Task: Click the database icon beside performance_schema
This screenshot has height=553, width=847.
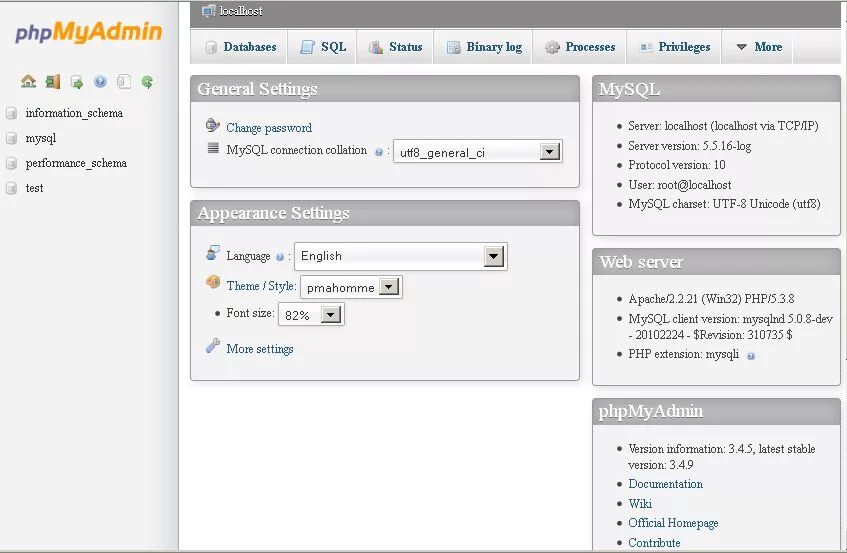Action: (x=11, y=163)
